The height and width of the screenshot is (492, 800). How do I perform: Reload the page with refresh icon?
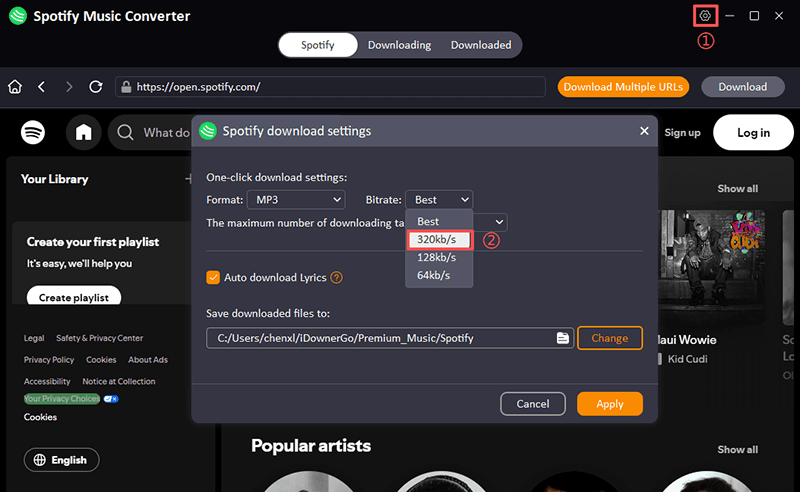tap(96, 87)
